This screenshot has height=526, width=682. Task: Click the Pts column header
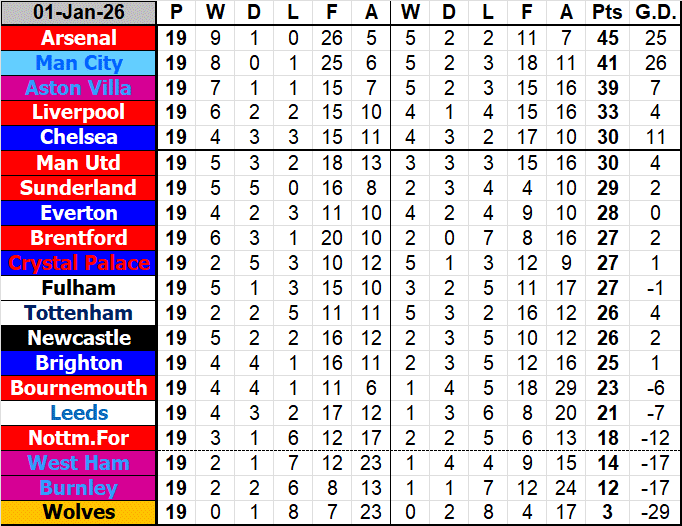[604, 13]
